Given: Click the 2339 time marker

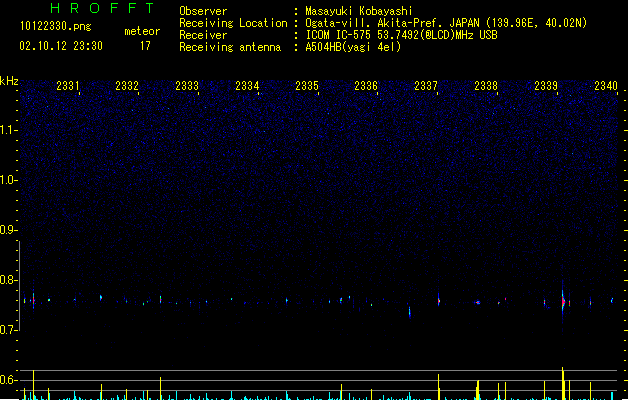Looking at the screenshot, I should 546,86.
